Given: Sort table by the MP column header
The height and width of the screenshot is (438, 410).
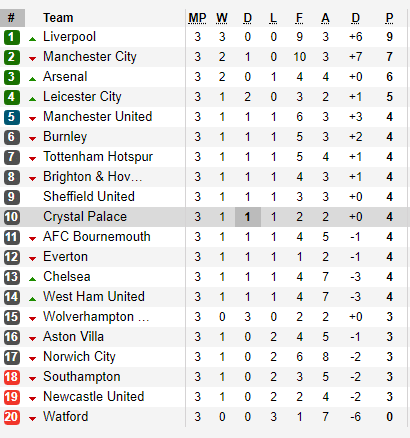Looking at the screenshot, I should (x=197, y=18).
